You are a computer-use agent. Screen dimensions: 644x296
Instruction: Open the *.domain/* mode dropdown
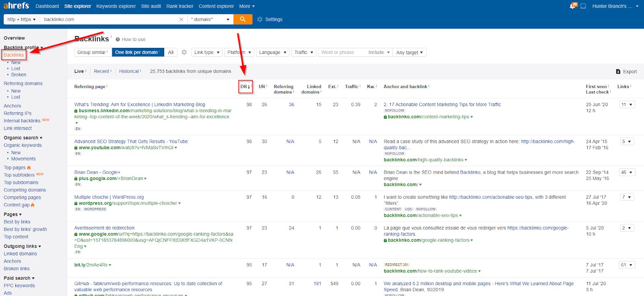pyautogui.click(x=211, y=19)
